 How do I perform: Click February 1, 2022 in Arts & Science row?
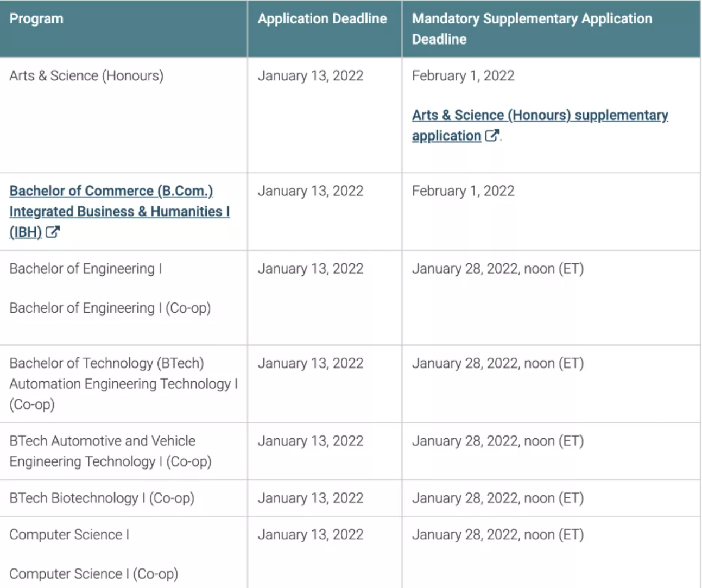tap(463, 76)
